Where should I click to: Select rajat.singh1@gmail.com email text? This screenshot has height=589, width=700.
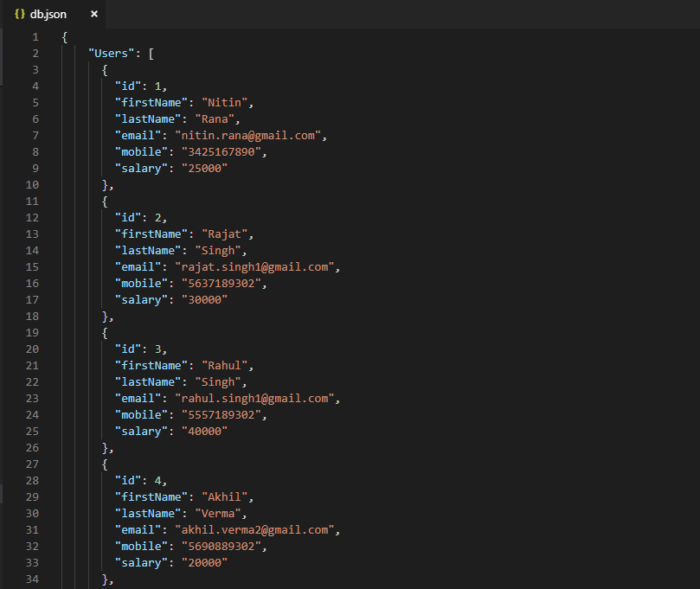[256, 266]
